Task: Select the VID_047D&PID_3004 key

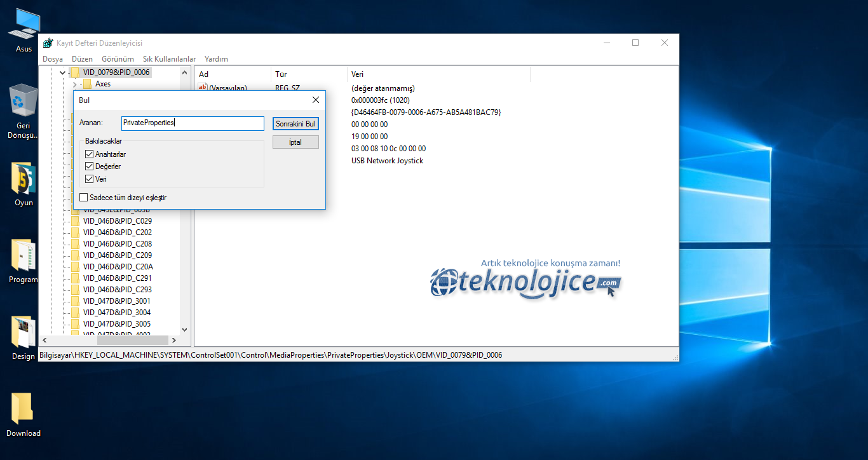Action: 116,313
